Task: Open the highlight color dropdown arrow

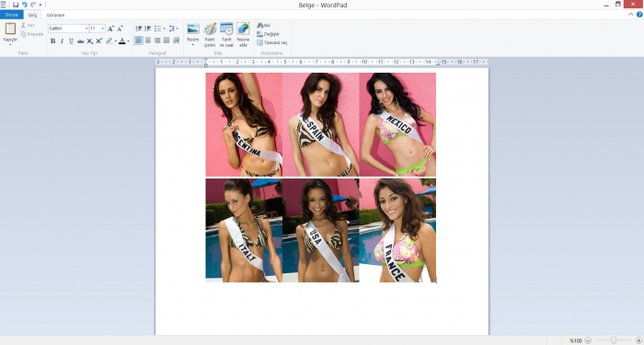Action: tap(115, 41)
